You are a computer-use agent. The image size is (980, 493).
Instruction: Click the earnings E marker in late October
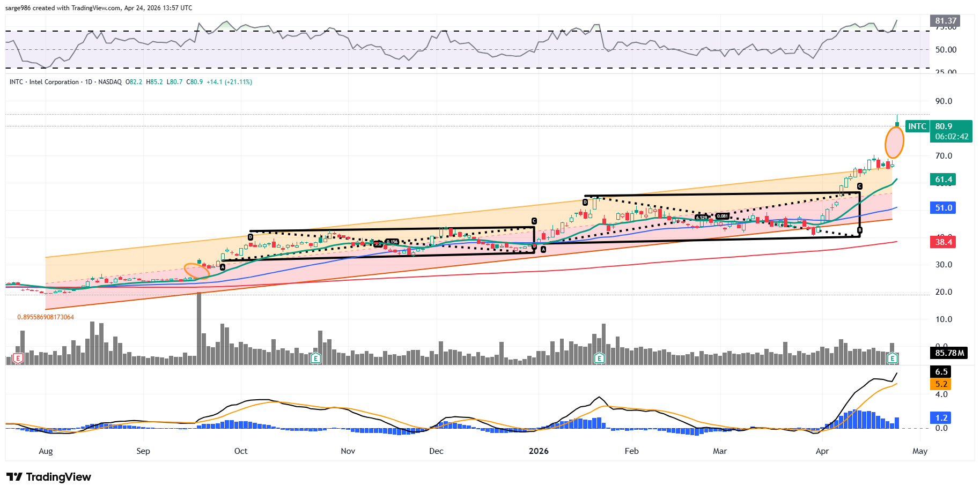[x=316, y=358]
